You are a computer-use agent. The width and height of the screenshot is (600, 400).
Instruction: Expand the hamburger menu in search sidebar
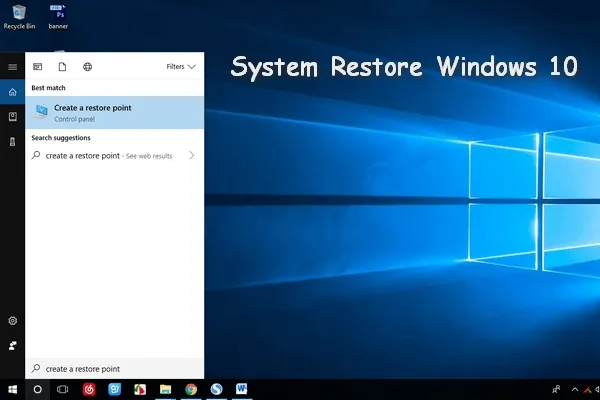[12, 67]
